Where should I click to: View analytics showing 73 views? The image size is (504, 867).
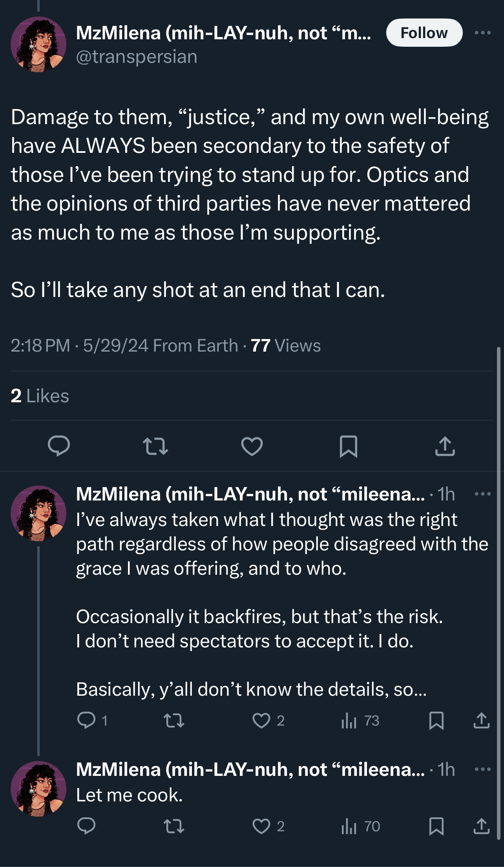(x=360, y=720)
